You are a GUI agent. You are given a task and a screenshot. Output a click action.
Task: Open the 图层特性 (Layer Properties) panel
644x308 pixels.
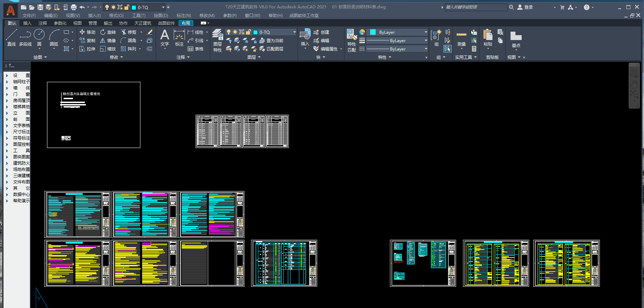pyautogui.click(x=218, y=40)
